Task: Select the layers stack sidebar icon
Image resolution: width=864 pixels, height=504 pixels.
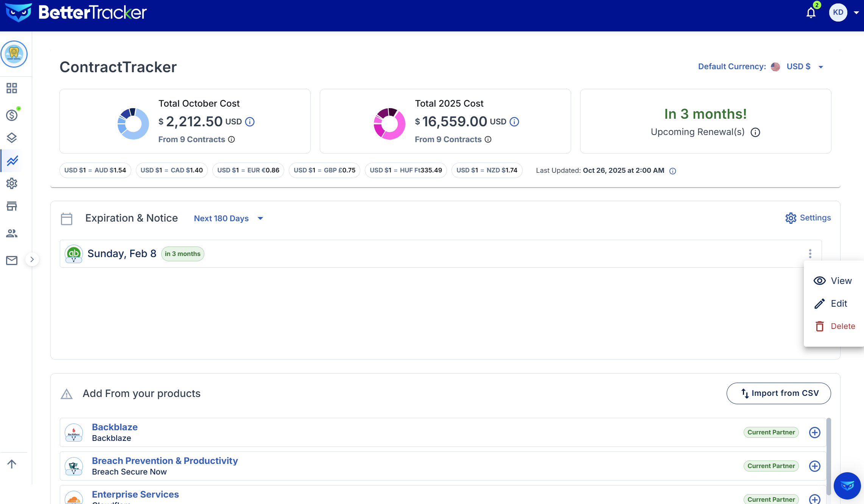Action: (12, 138)
